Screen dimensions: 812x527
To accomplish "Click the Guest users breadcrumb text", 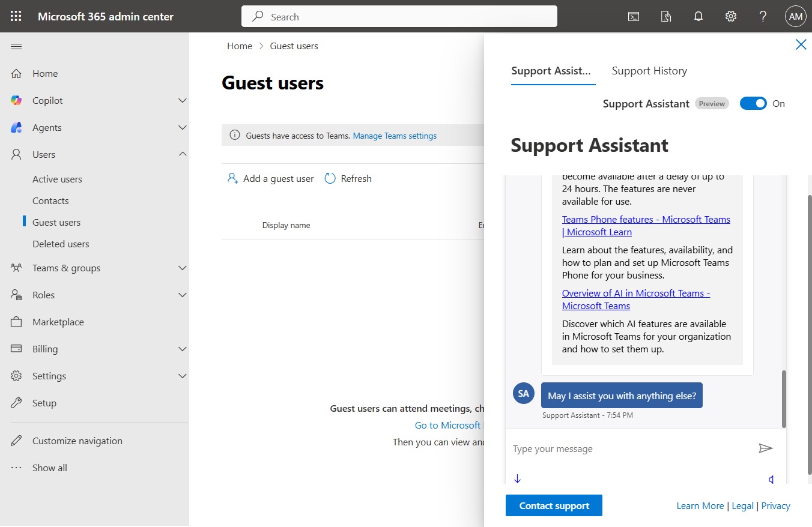I will click(x=294, y=46).
